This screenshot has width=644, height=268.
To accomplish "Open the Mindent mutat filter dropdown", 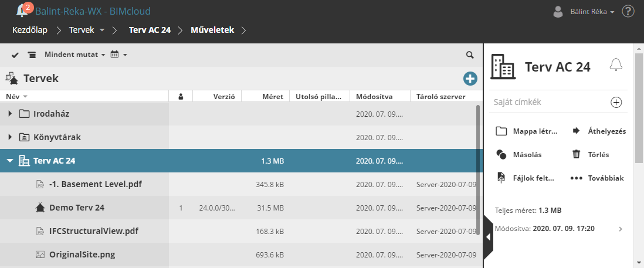I will (74, 55).
